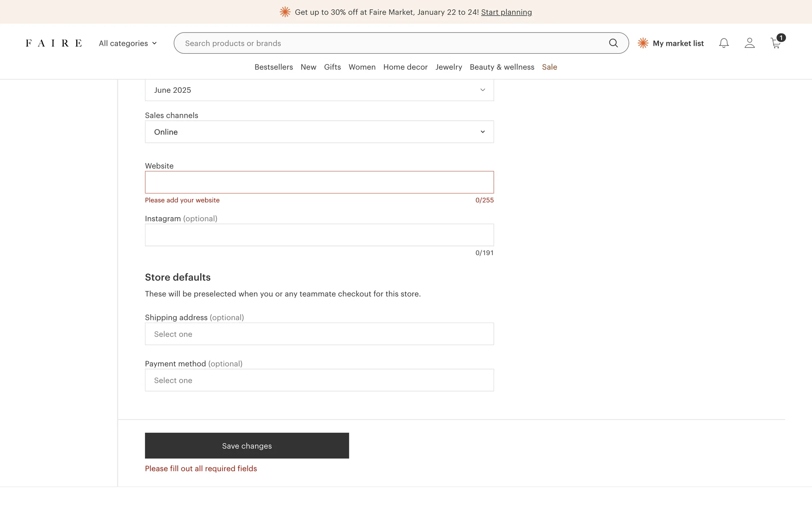The width and height of the screenshot is (812, 508).
Task: Open the notifications bell
Action: coord(724,43)
